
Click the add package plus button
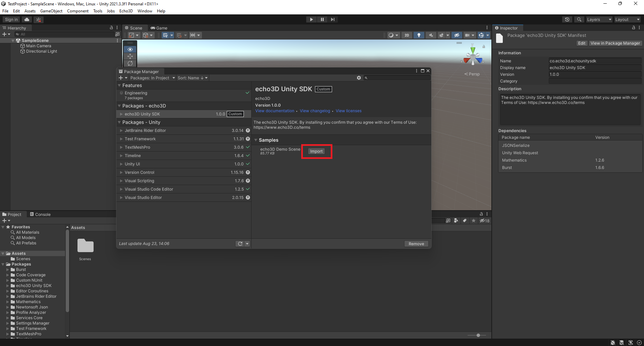pyautogui.click(x=123, y=78)
